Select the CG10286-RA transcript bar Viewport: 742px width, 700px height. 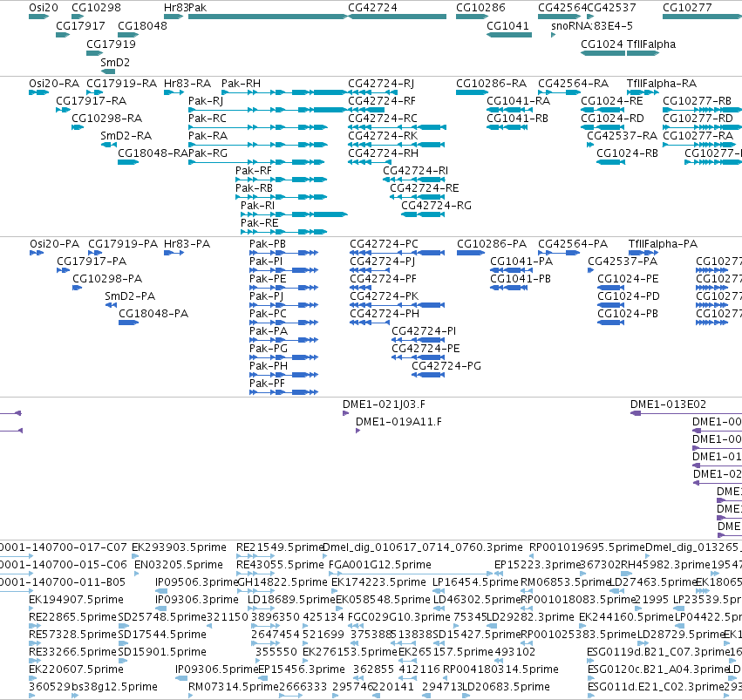[472, 92]
